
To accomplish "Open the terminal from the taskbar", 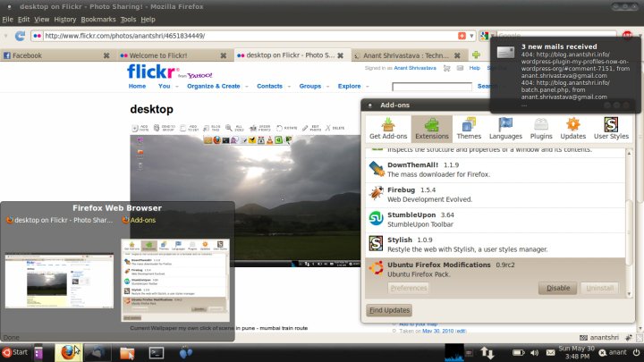I will pos(156,352).
